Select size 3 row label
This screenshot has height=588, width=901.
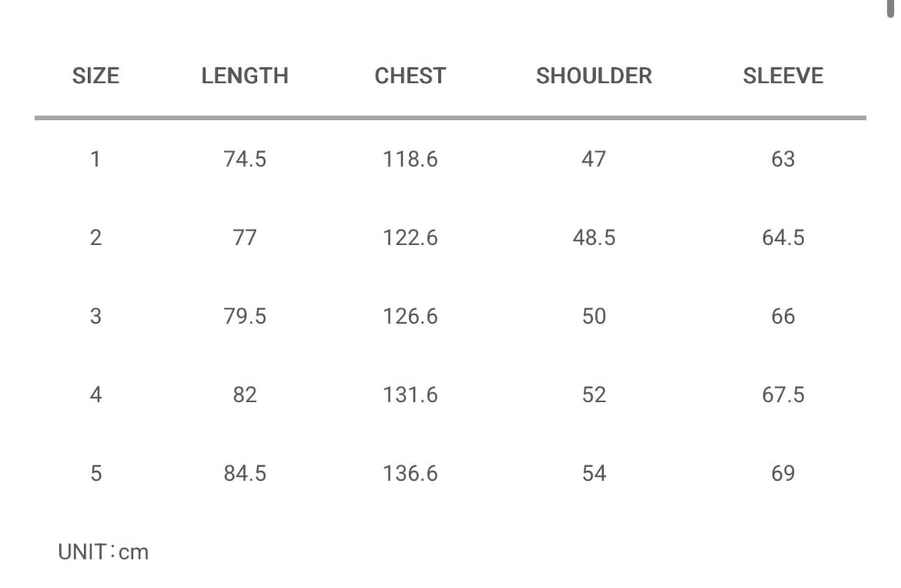tap(95, 316)
